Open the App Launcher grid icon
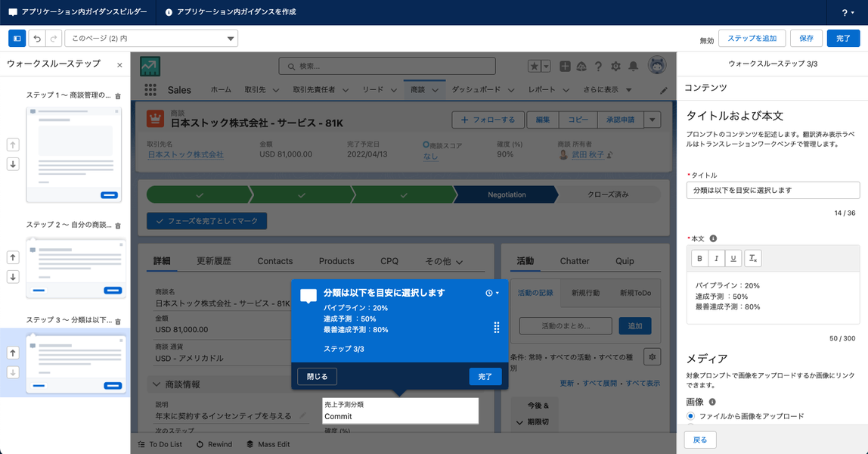Viewport: 868px width, 454px height. click(150, 90)
